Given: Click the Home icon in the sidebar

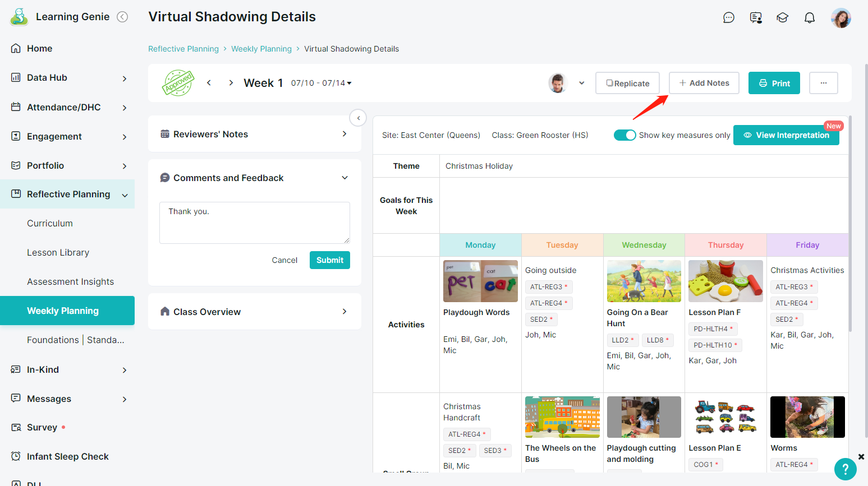Looking at the screenshot, I should (x=16, y=48).
